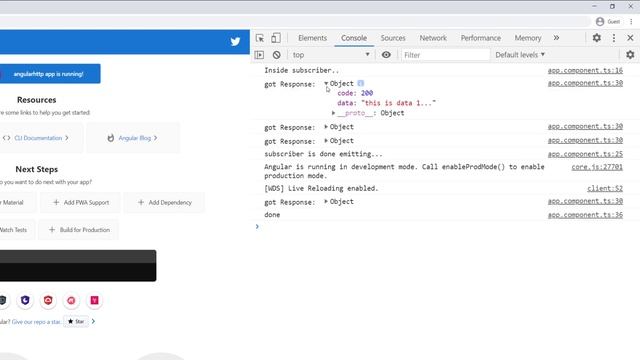Click the red Angular shield circle icon

click(48, 300)
